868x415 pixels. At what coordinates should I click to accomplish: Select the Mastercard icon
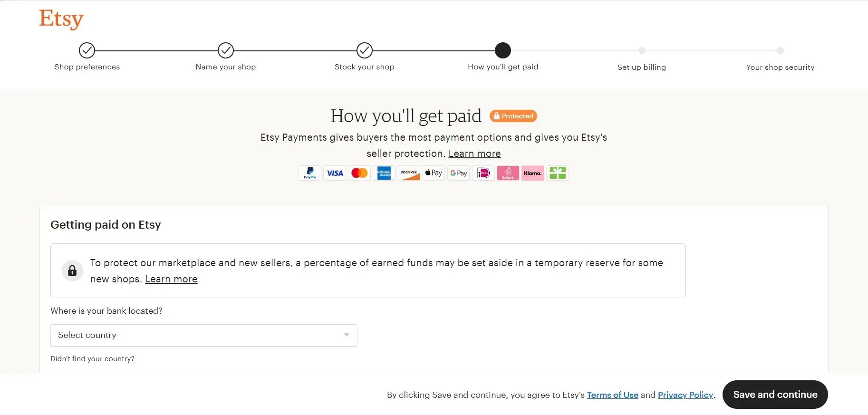pos(359,173)
